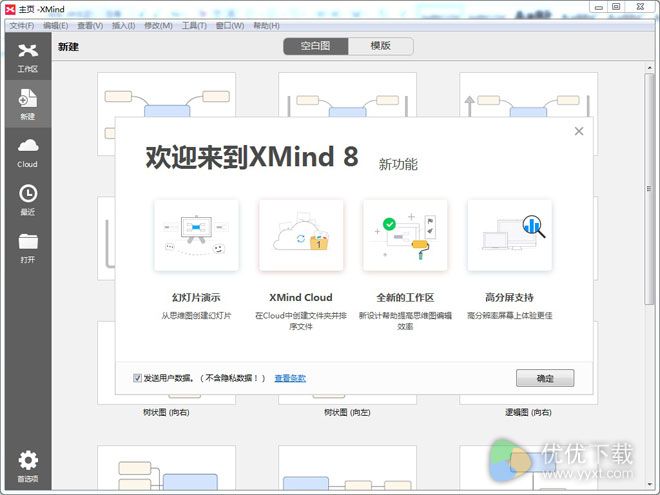Click the 高分屏支持 feature image
The width and height of the screenshot is (660, 495).
point(509,235)
